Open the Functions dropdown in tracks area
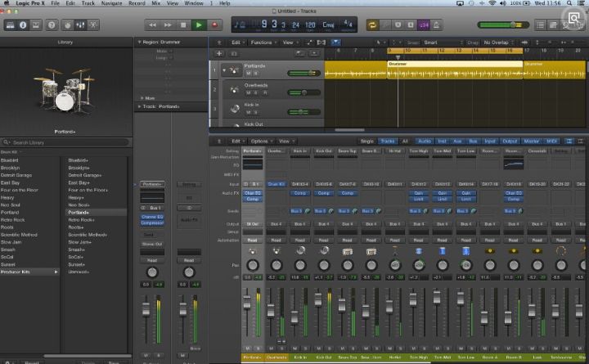 tap(263, 42)
